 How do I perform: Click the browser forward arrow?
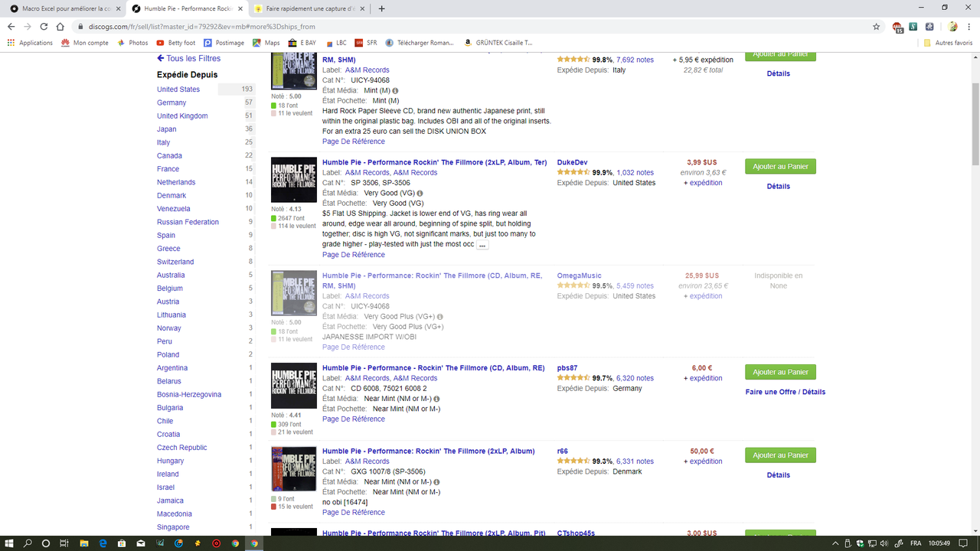(28, 26)
